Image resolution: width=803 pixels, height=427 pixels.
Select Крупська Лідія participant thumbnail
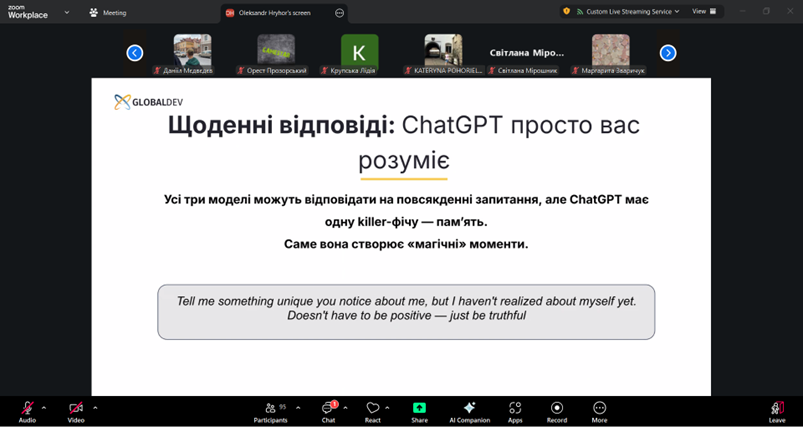click(359, 52)
